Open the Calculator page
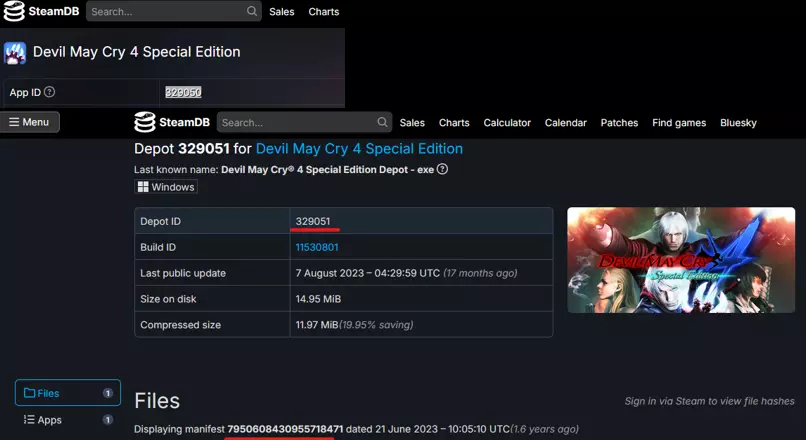The width and height of the screenshot is (806, 440). click(x=507, y=123)
